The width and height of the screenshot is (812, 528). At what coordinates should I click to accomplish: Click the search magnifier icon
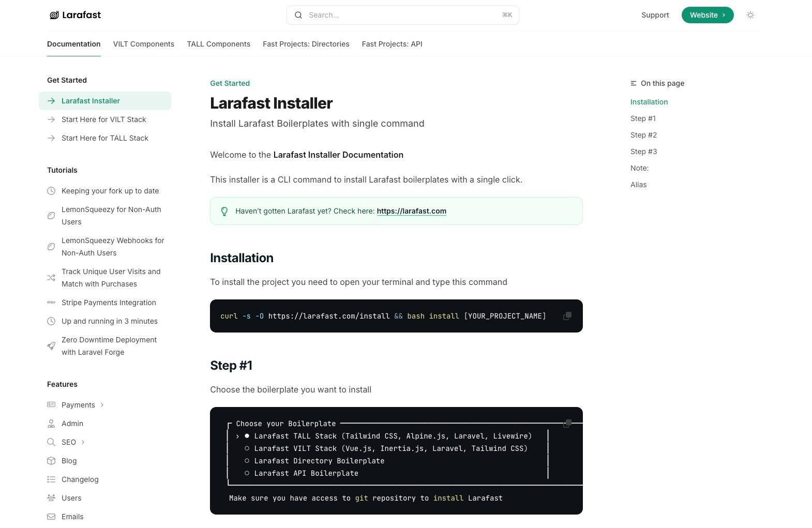point(298,15)
